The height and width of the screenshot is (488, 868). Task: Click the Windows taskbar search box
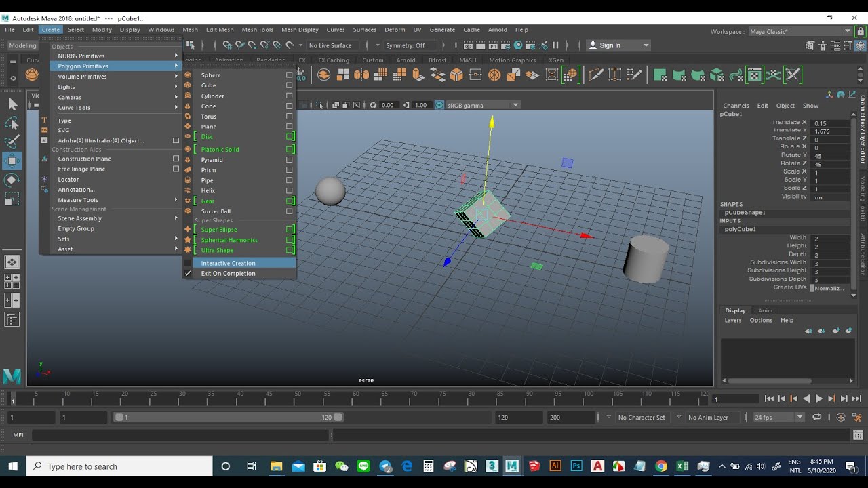click(x=119, y=466)
